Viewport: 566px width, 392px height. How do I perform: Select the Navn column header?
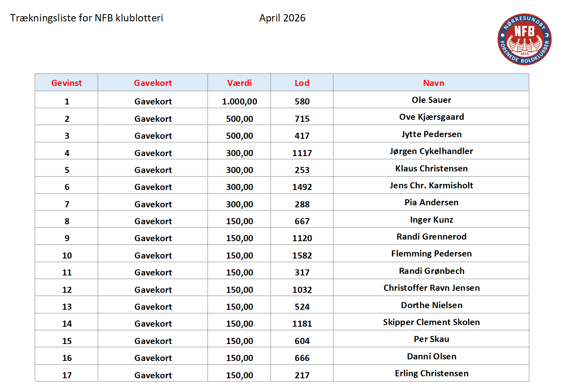tap(433, 83)
